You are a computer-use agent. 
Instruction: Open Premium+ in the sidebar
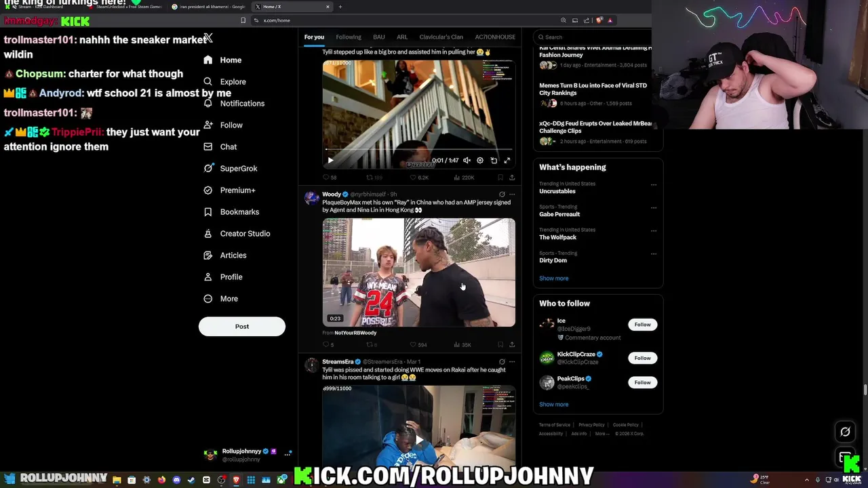(x=230, y=190)
